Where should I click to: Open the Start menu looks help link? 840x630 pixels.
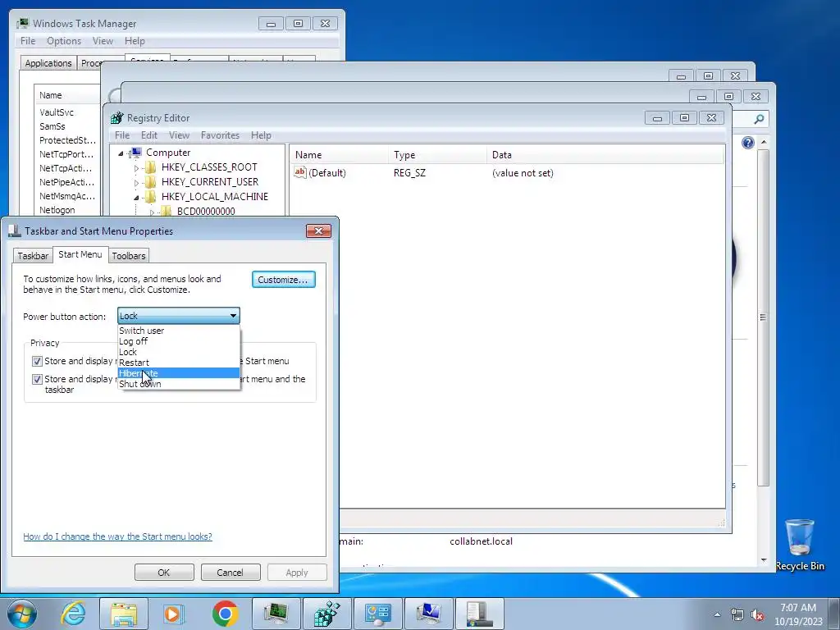point(117,536)
